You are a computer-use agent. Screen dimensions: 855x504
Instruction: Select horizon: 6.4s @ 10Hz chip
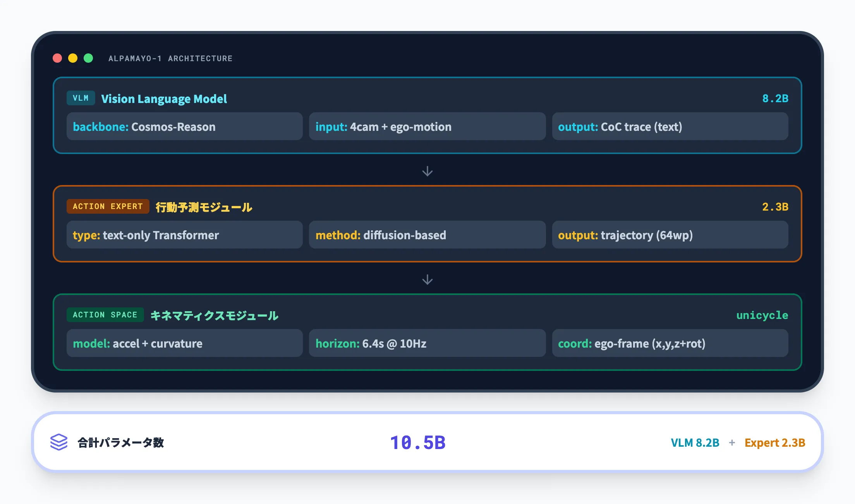pos(427,343)
